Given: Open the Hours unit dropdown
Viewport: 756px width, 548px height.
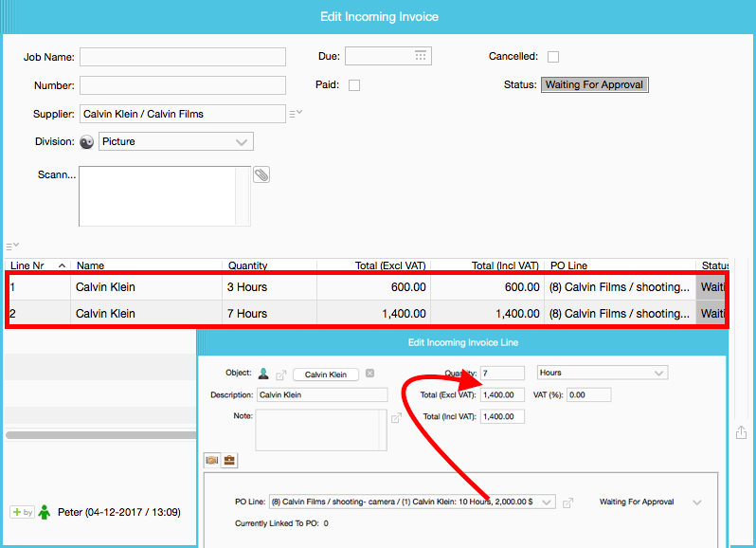Looking at the screenshot, I should point(603,373).
